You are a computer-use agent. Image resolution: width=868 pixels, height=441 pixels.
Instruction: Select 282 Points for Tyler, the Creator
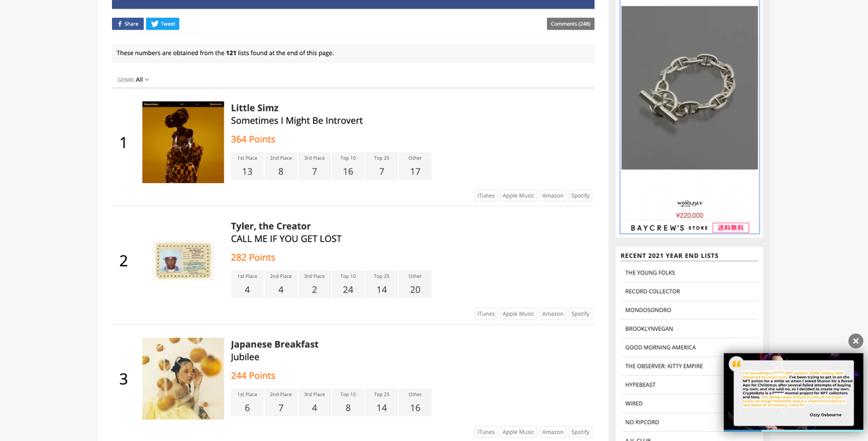coord(253,257)
